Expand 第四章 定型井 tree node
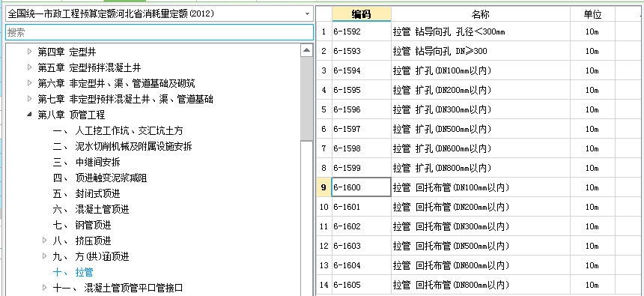The image size is (644, 296). (x=29, y=52)
